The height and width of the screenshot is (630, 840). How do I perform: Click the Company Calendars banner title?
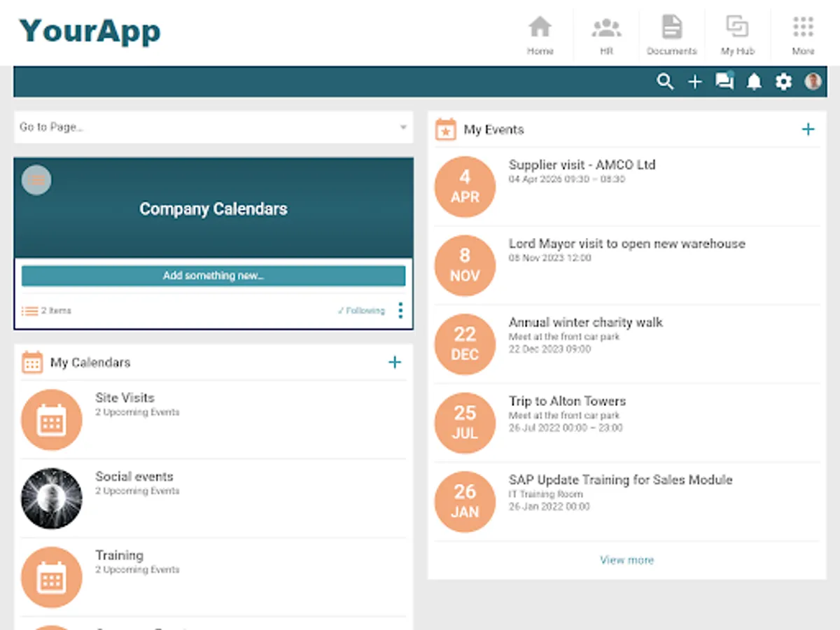coord(213,209)
